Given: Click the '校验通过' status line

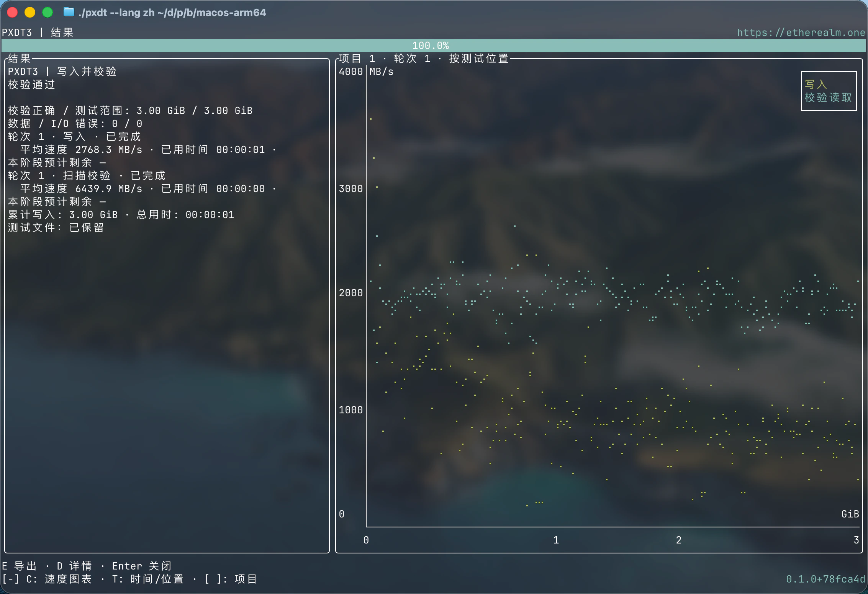Looking at the screenshot, I should point(32,84).
